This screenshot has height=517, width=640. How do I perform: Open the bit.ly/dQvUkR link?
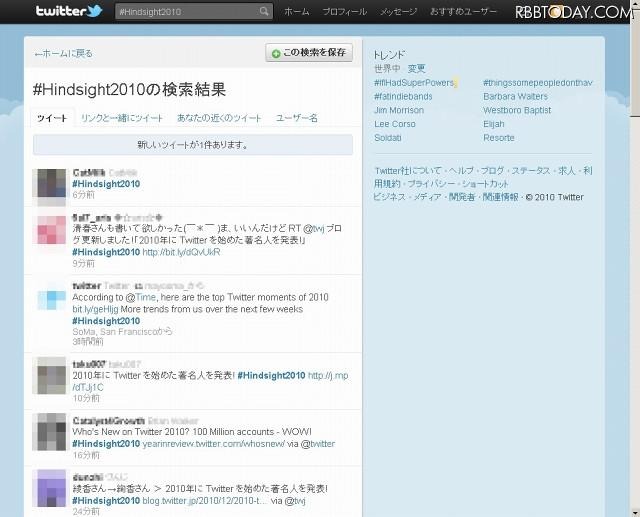(x=181, y=252)
